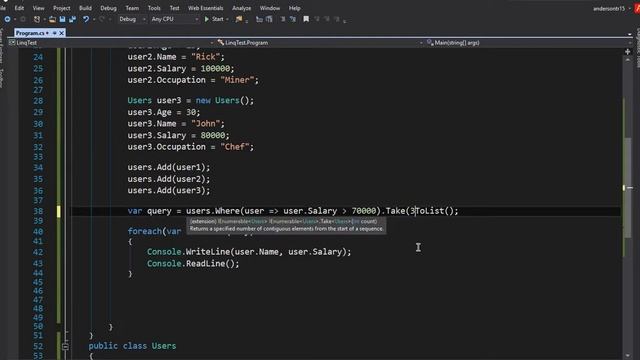Open the Project menu

pos(62,8)
